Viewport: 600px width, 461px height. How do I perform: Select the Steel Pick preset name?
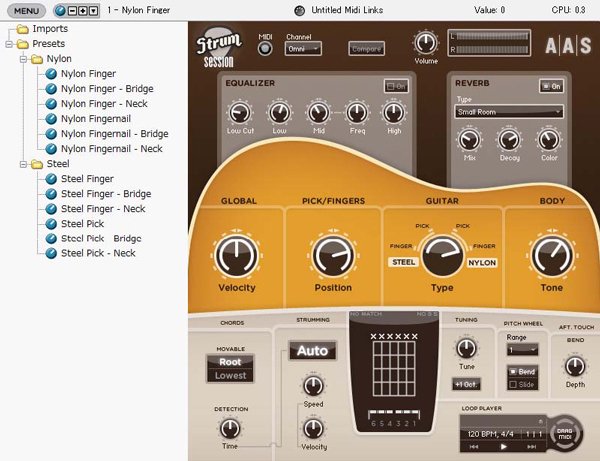pyautogui.click(x=83, y=224)
